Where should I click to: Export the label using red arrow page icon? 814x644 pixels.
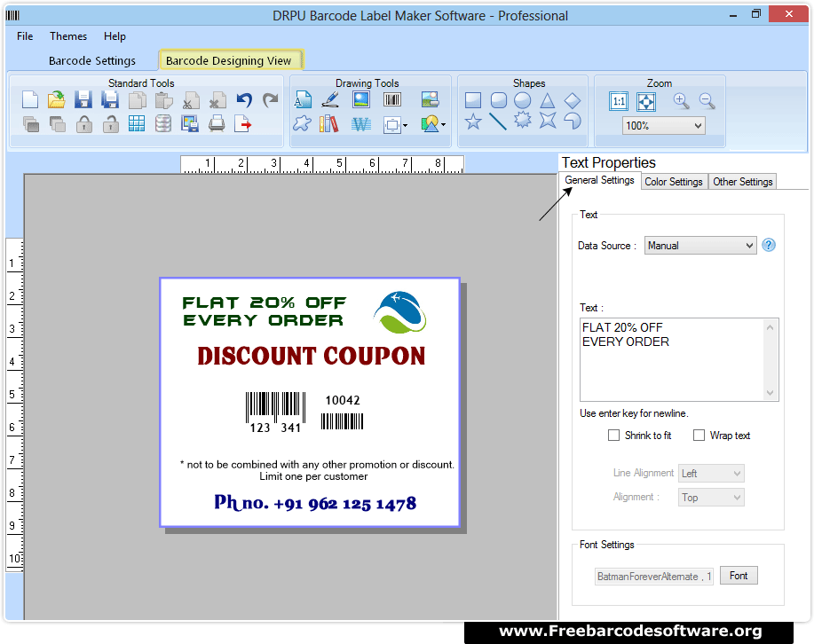pos(243,124)
